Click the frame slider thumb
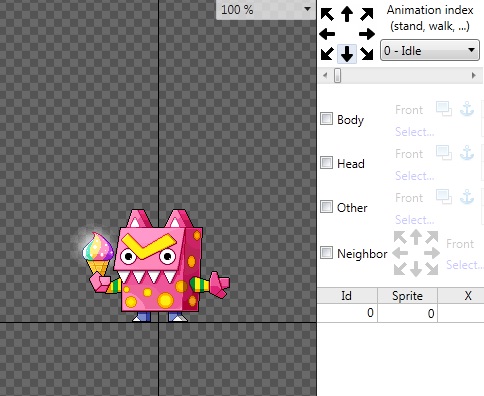The image size is (484, 396). point(338,75)
